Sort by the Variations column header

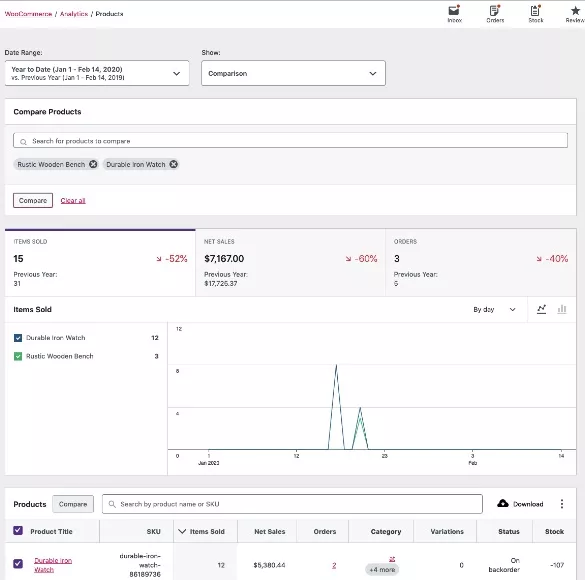[447, 531]
